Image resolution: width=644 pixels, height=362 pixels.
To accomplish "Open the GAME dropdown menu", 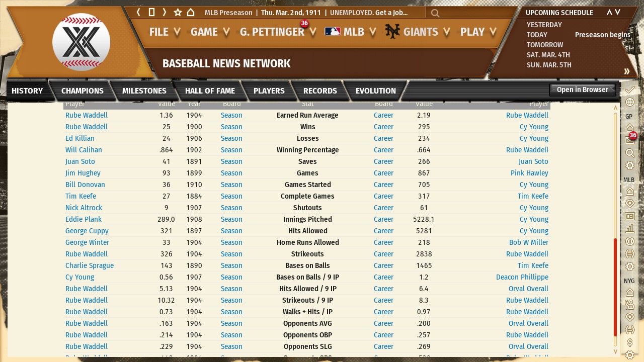I will (210, 32).
